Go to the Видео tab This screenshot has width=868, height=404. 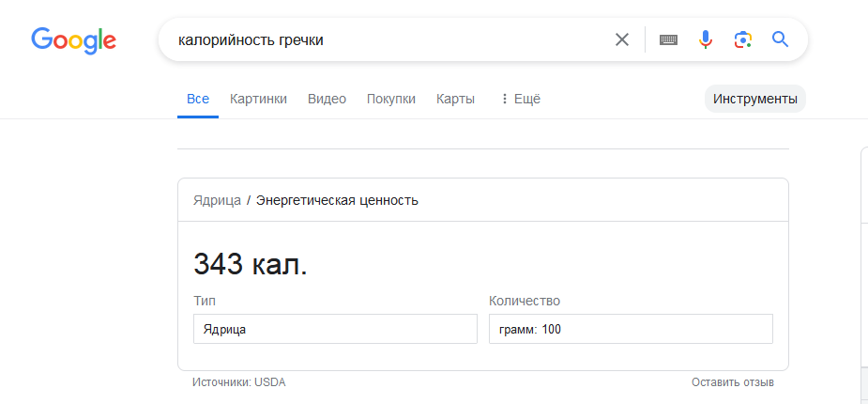[x=327, y=99]
